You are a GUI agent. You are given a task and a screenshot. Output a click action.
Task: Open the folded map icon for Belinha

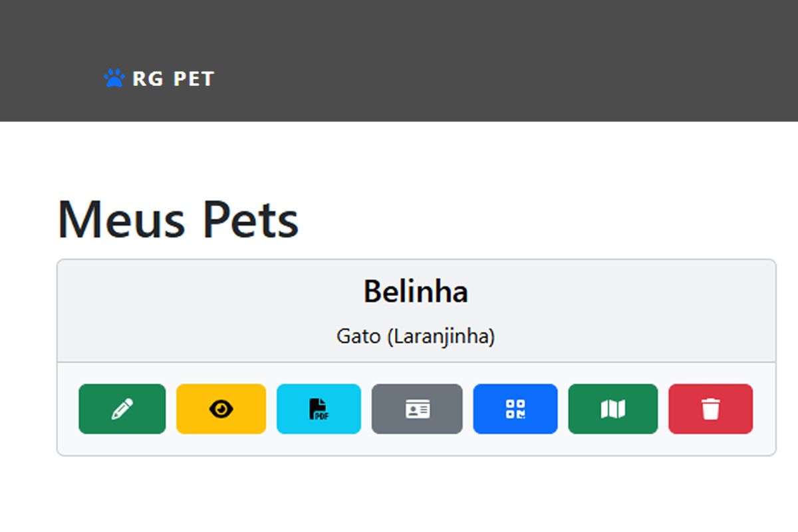pos(613,409)
